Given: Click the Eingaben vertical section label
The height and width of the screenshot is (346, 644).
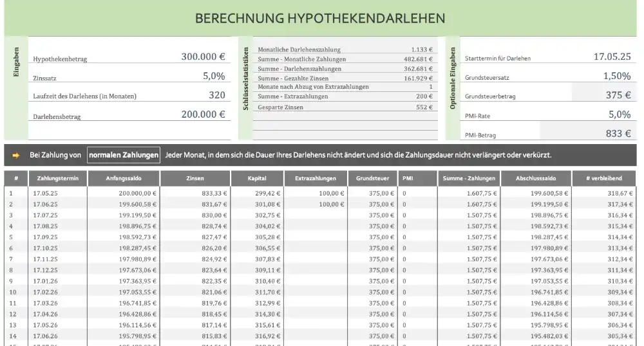Looking at the screenshot, I should (x=17, y=62).
